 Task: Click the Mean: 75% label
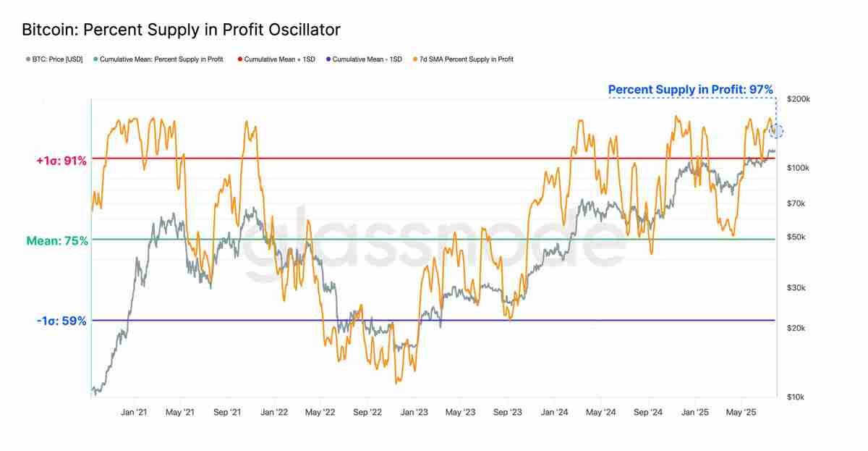(57, 241)
